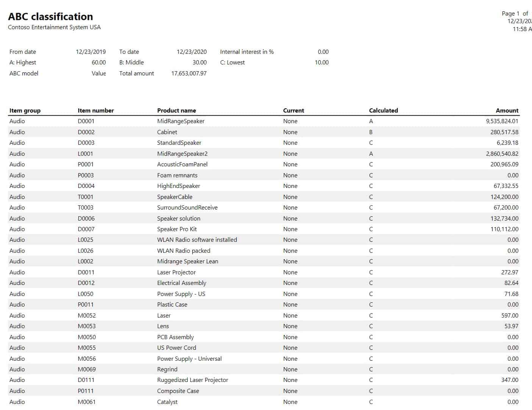532x410 pixels.
Task: Click the To date value 12/23/2020
Action: [x=192, y=52]
